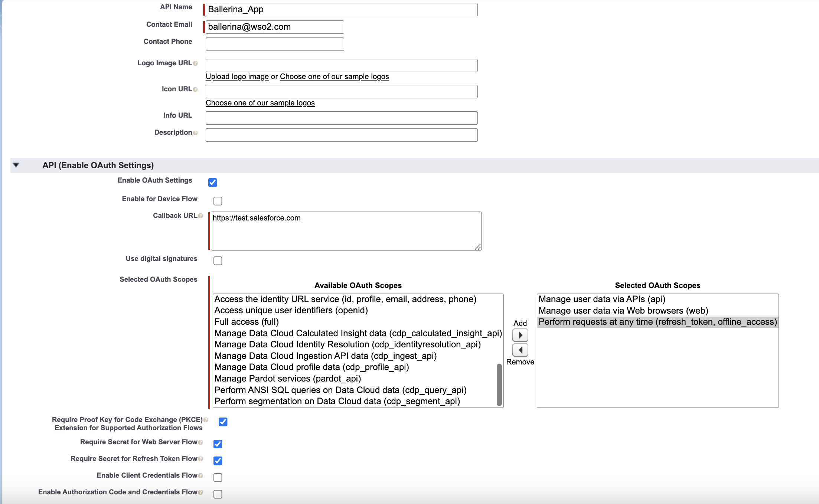
Task: Select Manage Pardot services (pardot_api) scope
Action: [x=287, y=379]
